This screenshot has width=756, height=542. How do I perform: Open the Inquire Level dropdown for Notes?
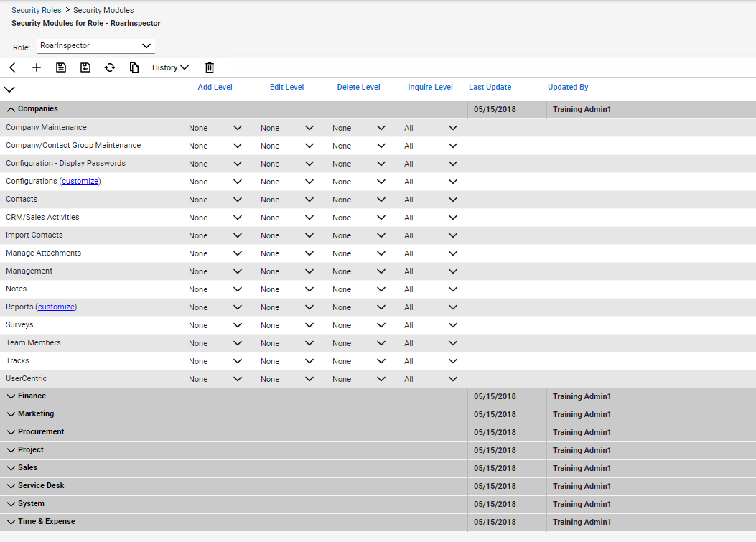point(452,289)
